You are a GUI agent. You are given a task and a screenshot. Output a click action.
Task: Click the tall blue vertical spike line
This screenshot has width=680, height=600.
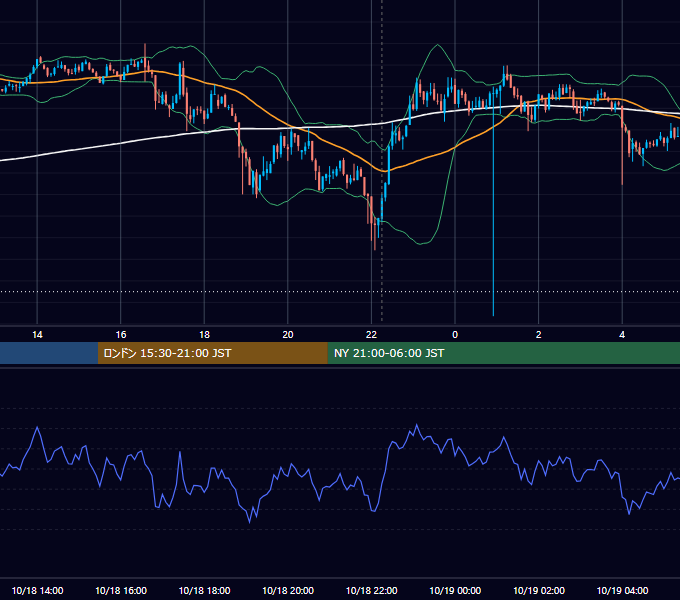493,208
